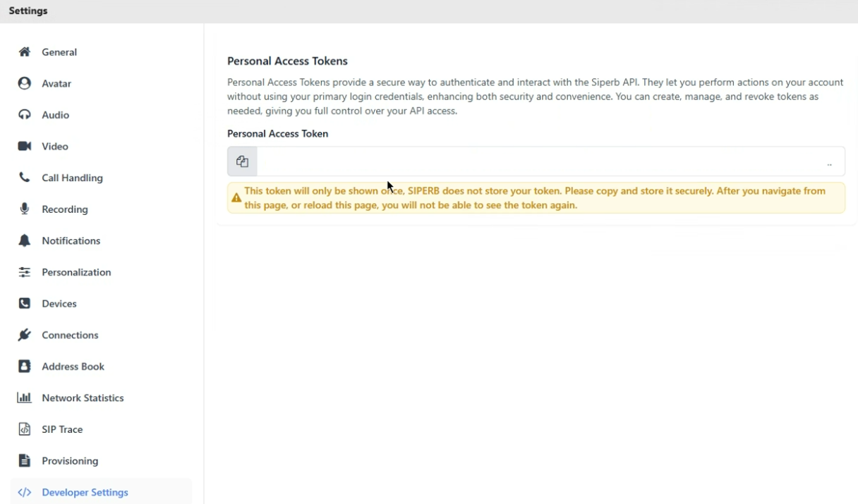Click the token warning triangle icon
This screenshot has width=858, height=504.
236,198
